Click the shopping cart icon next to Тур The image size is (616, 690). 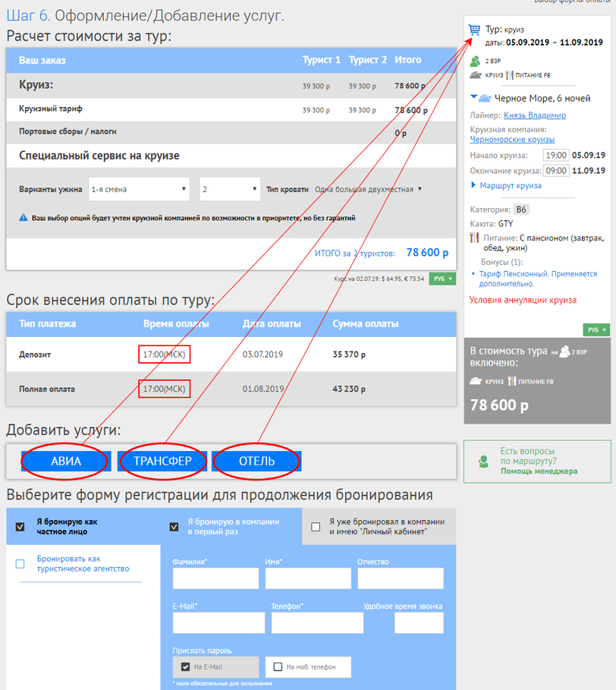point(474,30)
